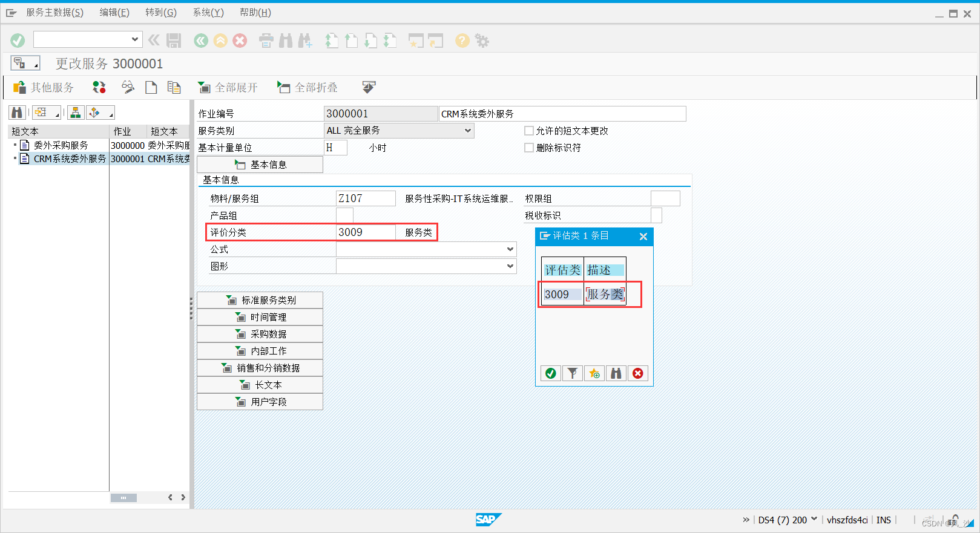Click the Next Page icon
980x533 pixels.
370,41
